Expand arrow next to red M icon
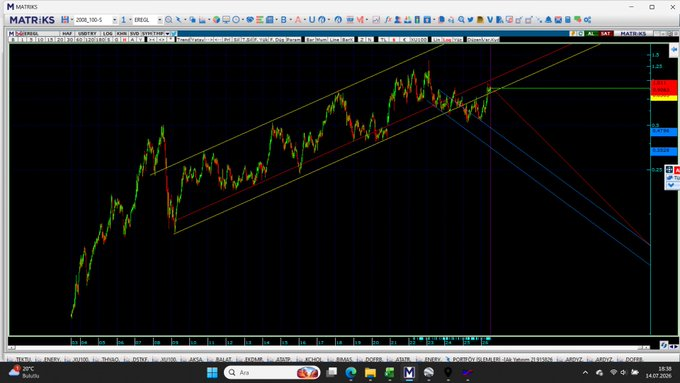Viewport: 680px width, 383px height. [x=367, y=20]
